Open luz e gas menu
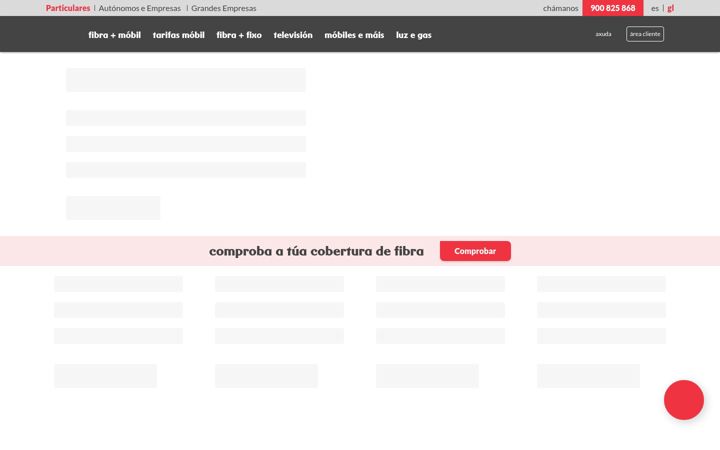This screenshot has width=720, height=450. tap(414, 35)
